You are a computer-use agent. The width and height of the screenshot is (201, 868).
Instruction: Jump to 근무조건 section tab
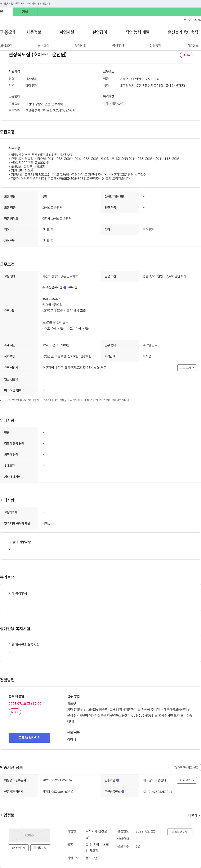(x=43, y=46)
